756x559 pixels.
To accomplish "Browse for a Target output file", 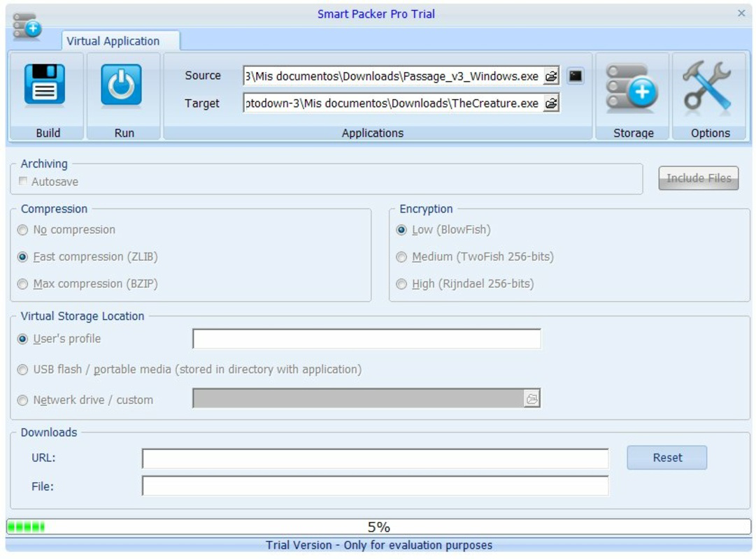I will coord(552,103).
